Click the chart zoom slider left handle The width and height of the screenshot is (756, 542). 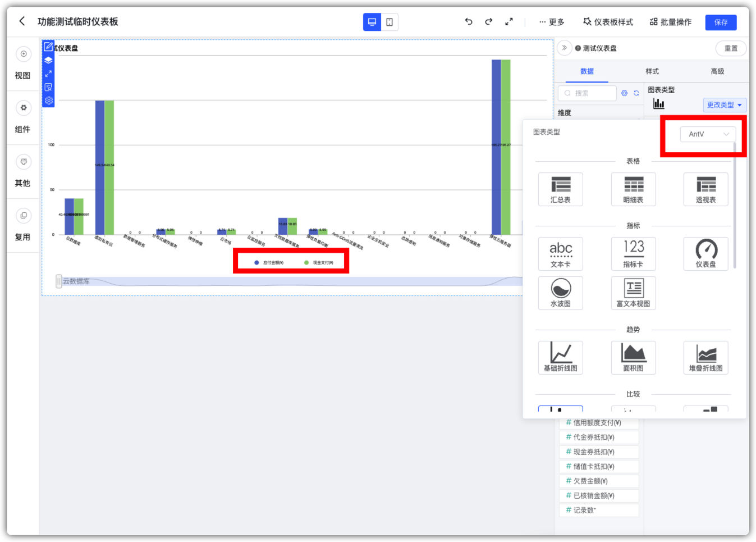pyautogui.click(x=58, y=281)
